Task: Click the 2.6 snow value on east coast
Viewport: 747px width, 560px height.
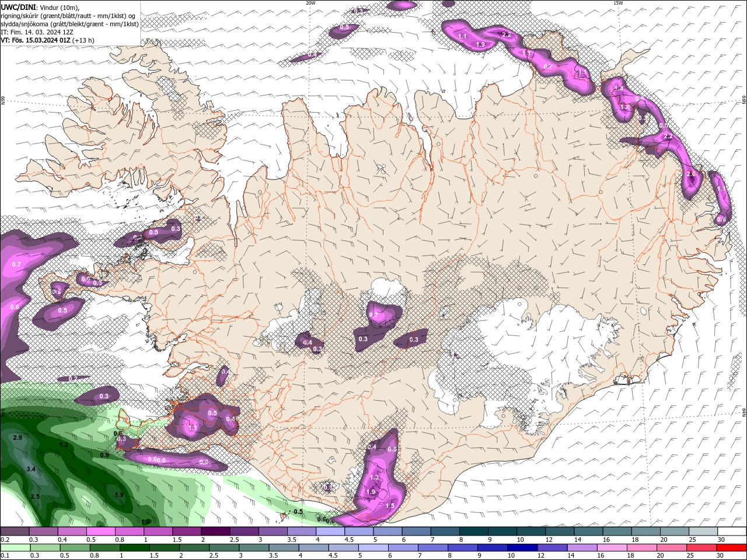Action: (692, 174)
